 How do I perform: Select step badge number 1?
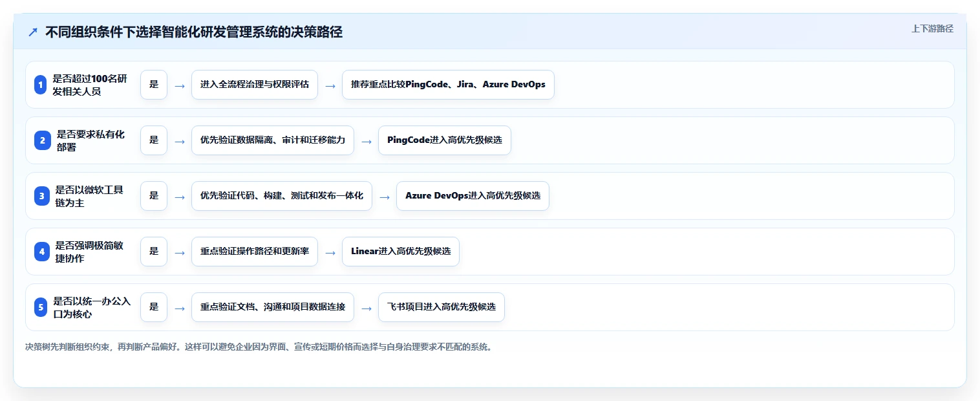coord(41,85)
